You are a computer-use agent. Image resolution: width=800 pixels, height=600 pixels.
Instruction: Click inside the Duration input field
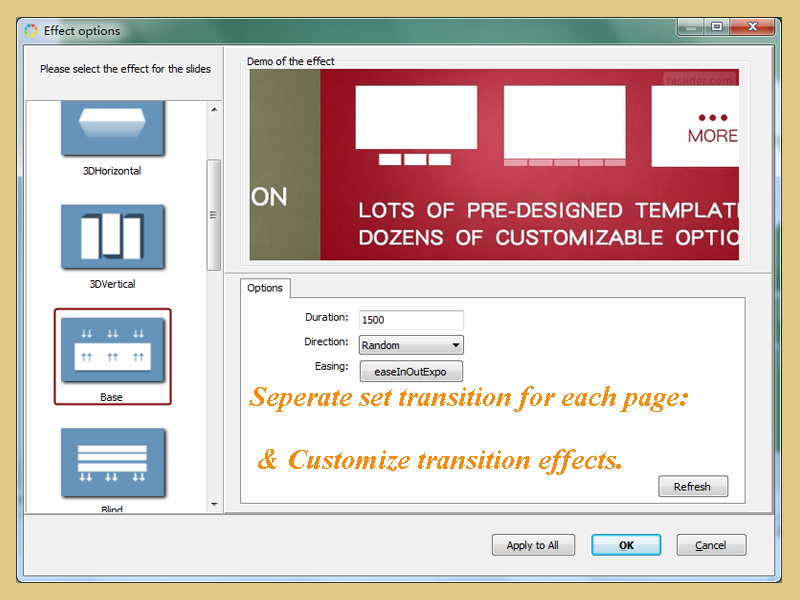(x=411, y=319)
